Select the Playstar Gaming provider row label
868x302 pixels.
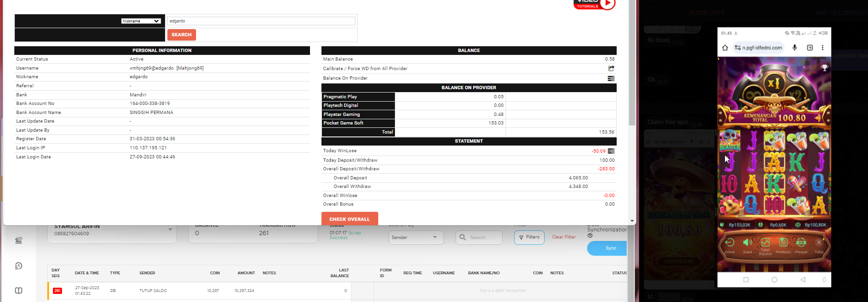click(358, 115)
